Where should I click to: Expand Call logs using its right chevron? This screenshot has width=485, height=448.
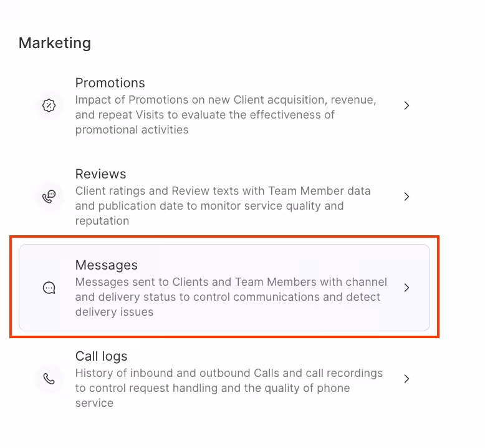click(406, 379)
